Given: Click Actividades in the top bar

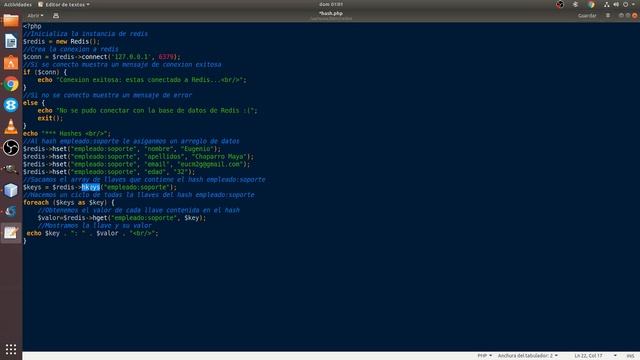Looking at the screenshot, I should click(18, 4).
